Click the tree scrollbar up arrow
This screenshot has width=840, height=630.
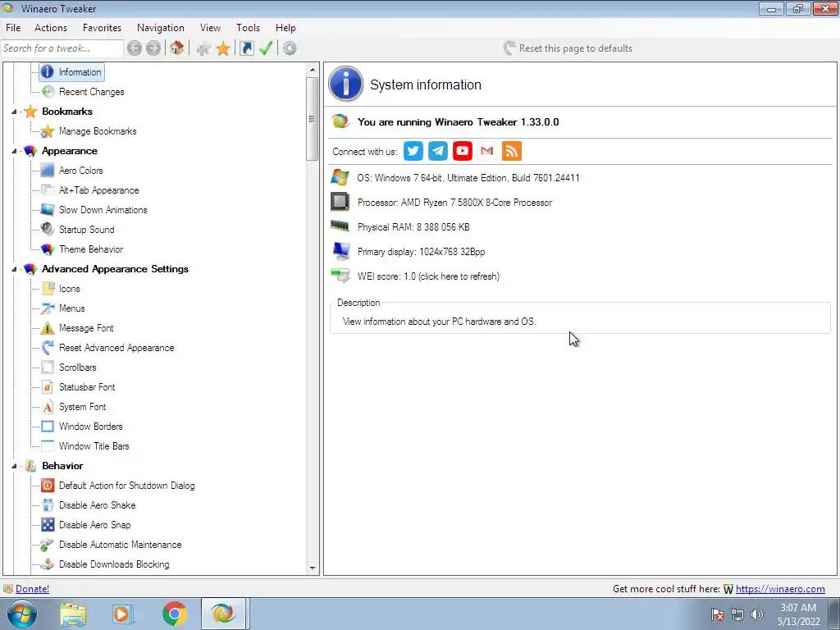tap(313, 70)
